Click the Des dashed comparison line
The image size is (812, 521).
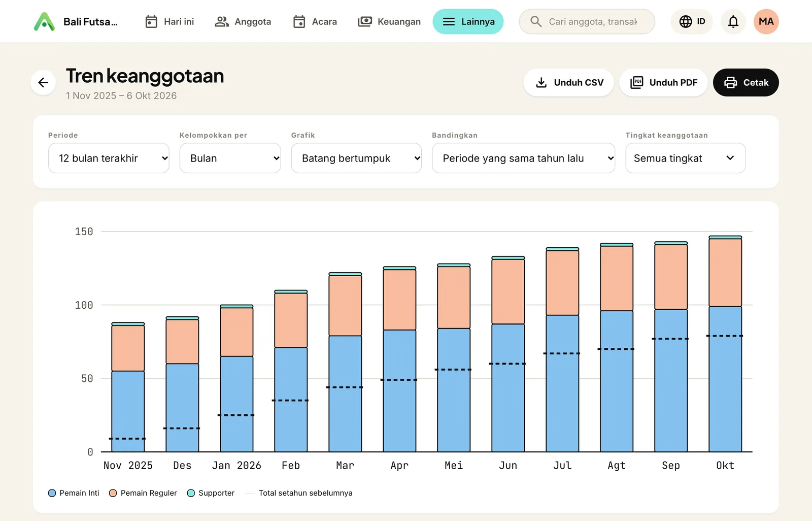[182, 428]
